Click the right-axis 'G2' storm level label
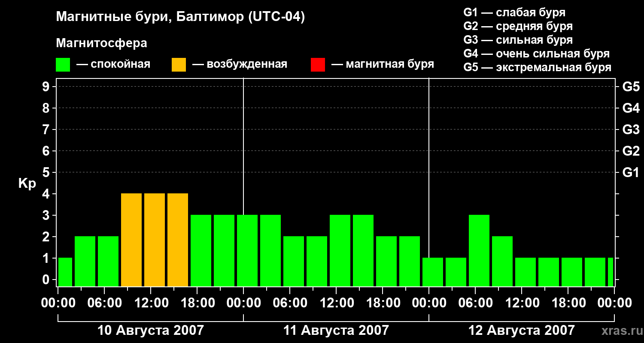 coord(631,151)
